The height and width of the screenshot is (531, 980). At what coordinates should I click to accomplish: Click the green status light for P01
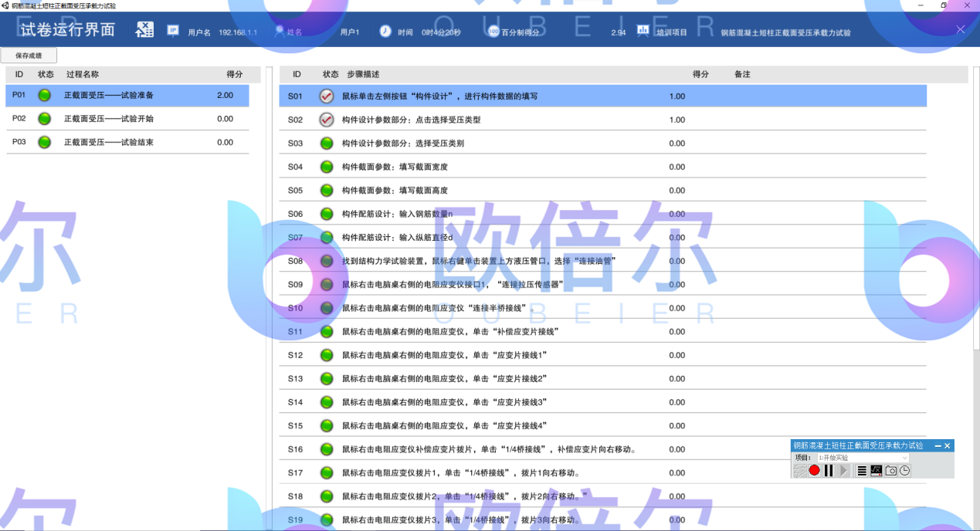click(x=45, y=96)
